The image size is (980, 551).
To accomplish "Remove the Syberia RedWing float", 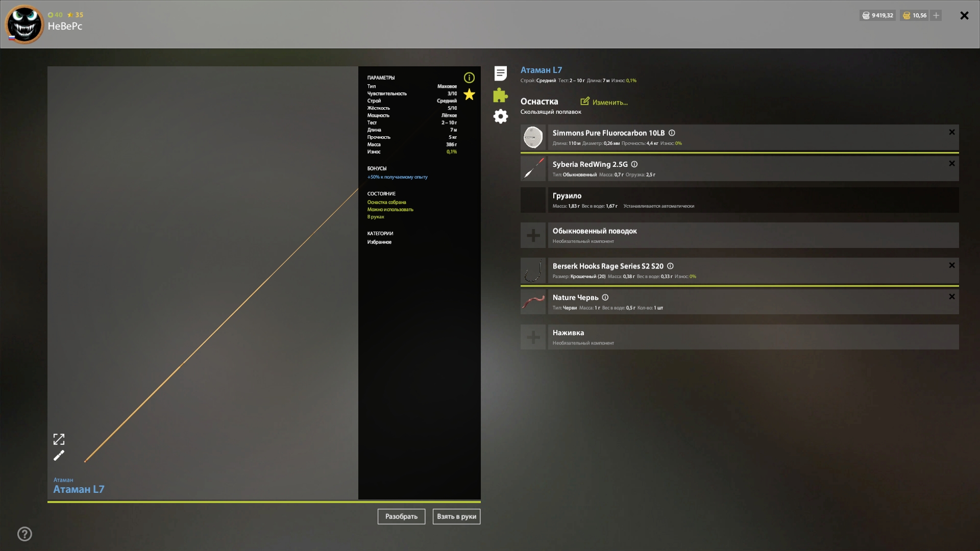I will 951,164.
